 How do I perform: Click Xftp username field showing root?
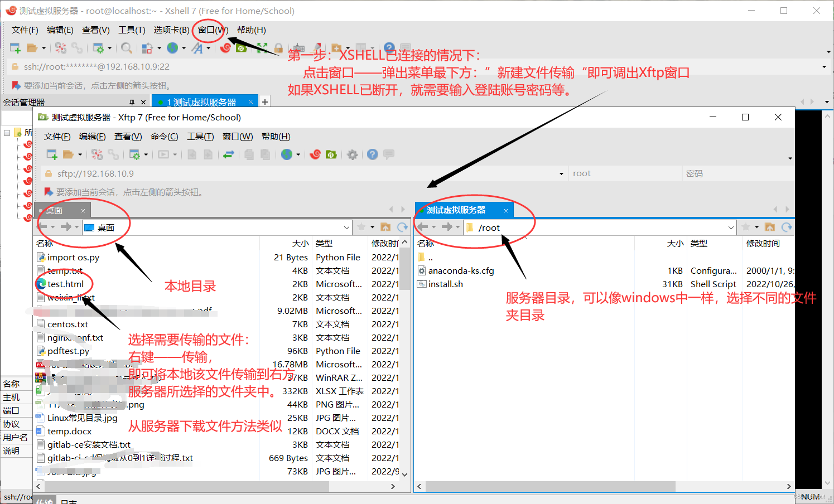[625, 173]
